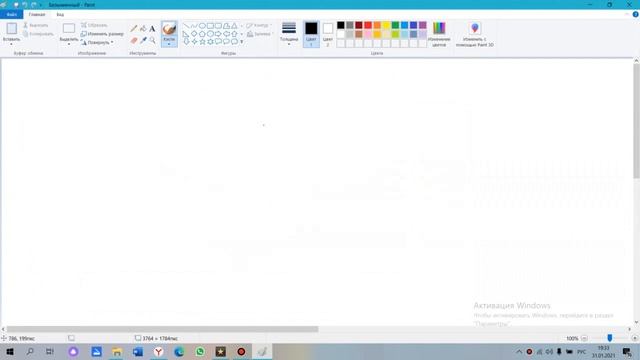
Task: Click the canvas size 3764 × 1784 text
Action: 160,338
